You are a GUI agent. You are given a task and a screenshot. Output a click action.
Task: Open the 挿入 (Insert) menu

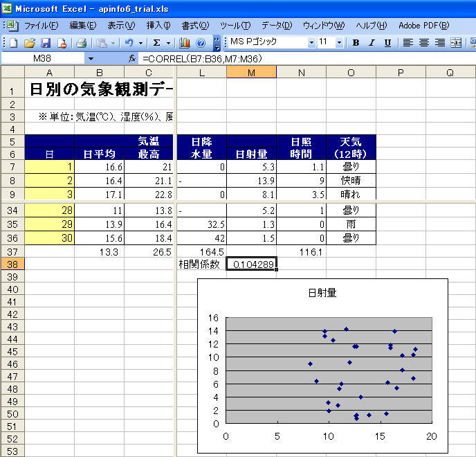[158, 26]
